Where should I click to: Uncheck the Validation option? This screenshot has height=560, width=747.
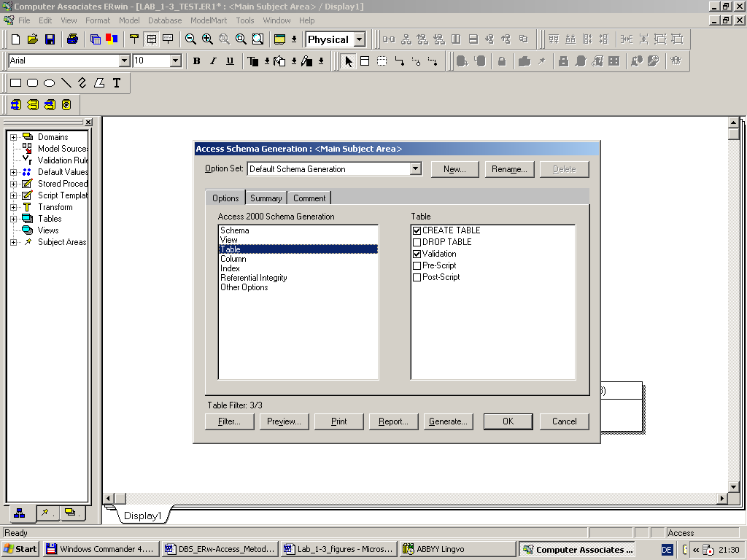[x=417, y=254]
